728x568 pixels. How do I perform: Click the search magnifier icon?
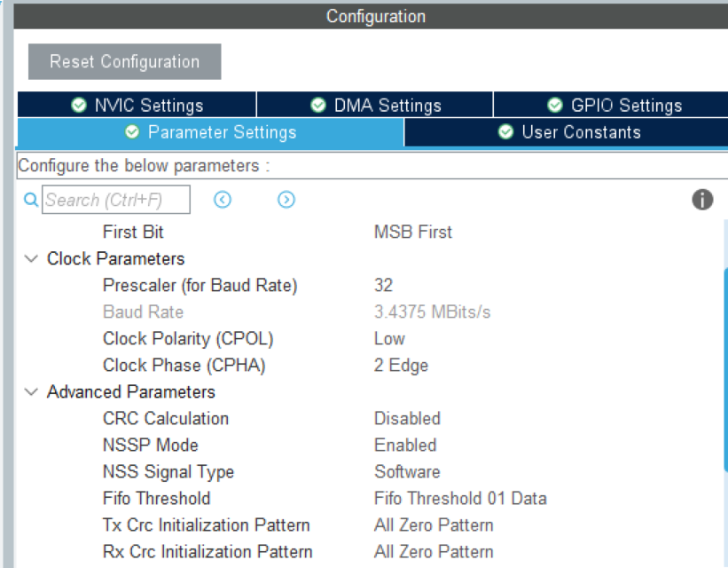30,200
